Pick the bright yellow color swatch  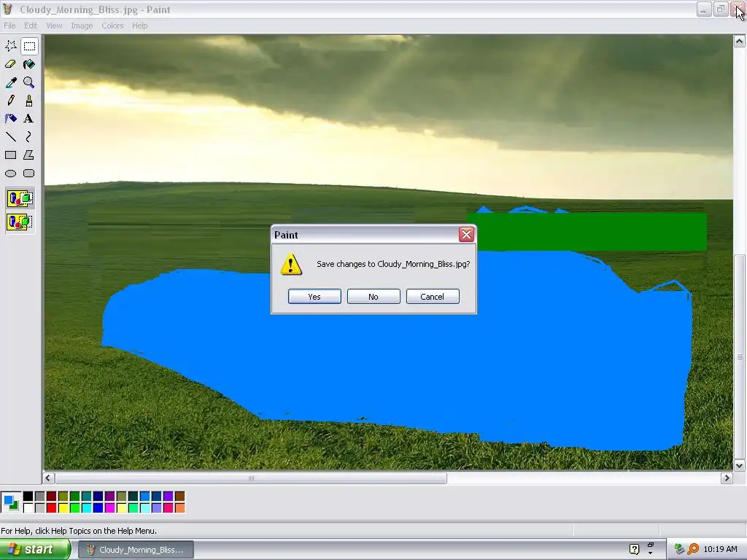[63, 508]
